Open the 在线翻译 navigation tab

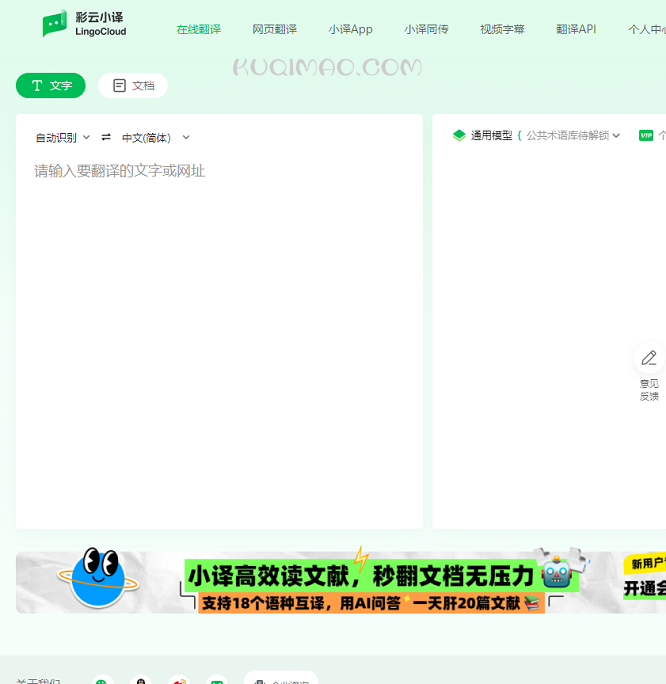click(x=198, y=29)
